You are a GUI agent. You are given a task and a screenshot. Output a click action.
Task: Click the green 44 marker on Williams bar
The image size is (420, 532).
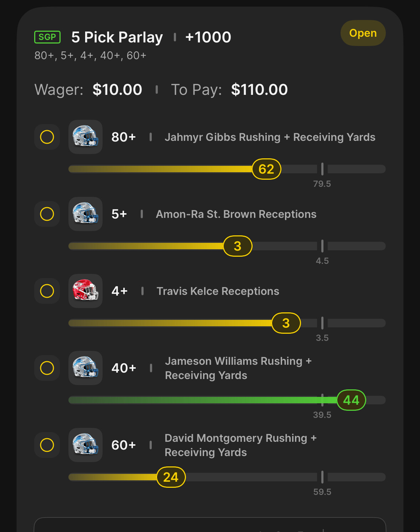351,400
